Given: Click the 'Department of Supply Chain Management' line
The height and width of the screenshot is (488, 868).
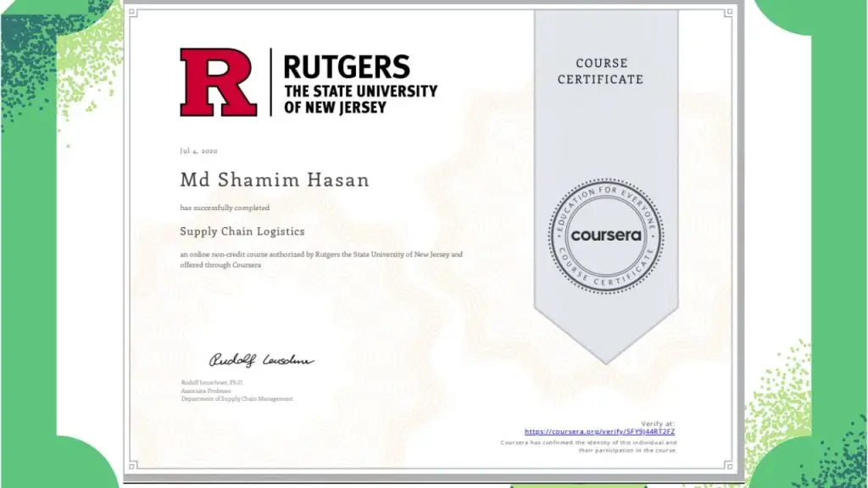Looking at the screenshot, I should [x=237, y=398].
